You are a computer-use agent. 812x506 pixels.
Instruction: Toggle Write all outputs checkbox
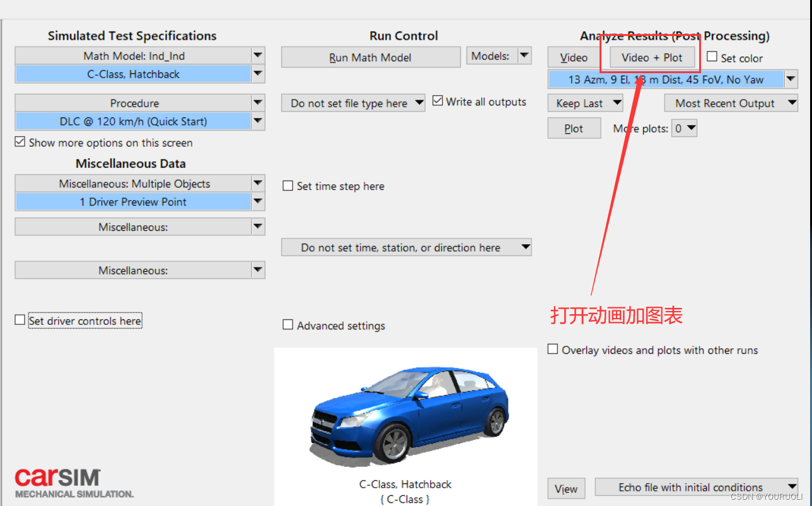(438, 100)
